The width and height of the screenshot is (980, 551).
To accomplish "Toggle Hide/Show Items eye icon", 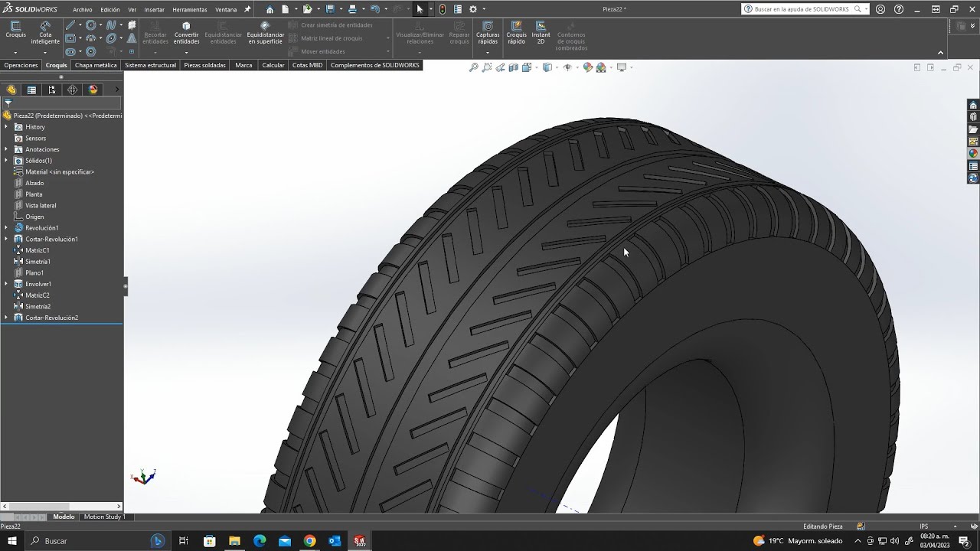I will click(x=567, y=67).
